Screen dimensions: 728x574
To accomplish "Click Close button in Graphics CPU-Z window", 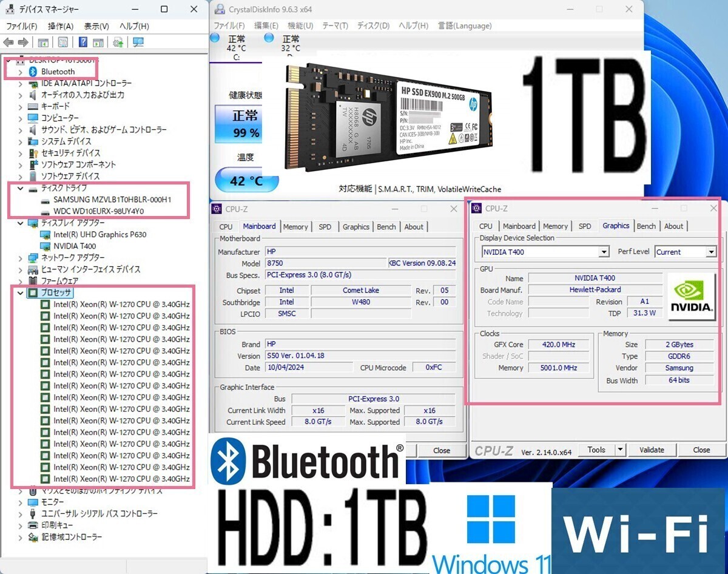I will 702,450.
